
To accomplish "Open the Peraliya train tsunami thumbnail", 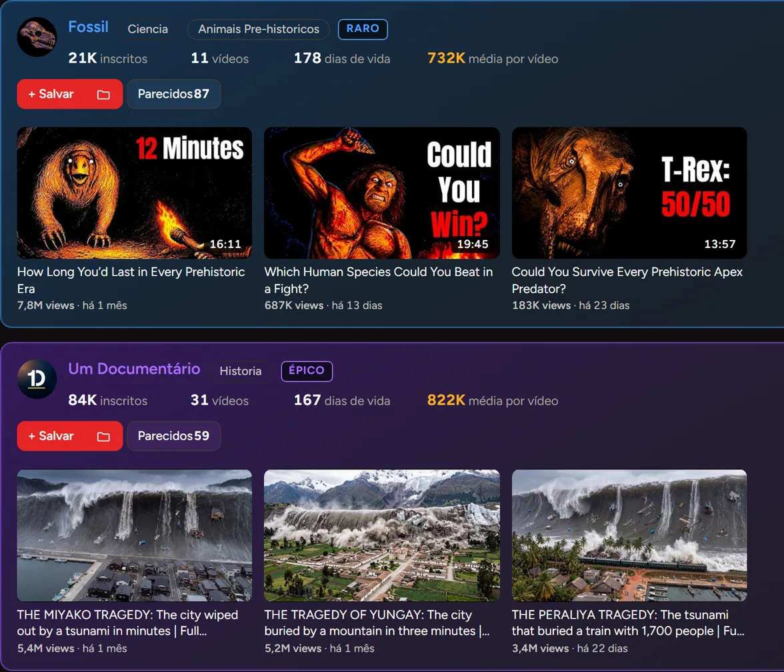I will point(629,535).
